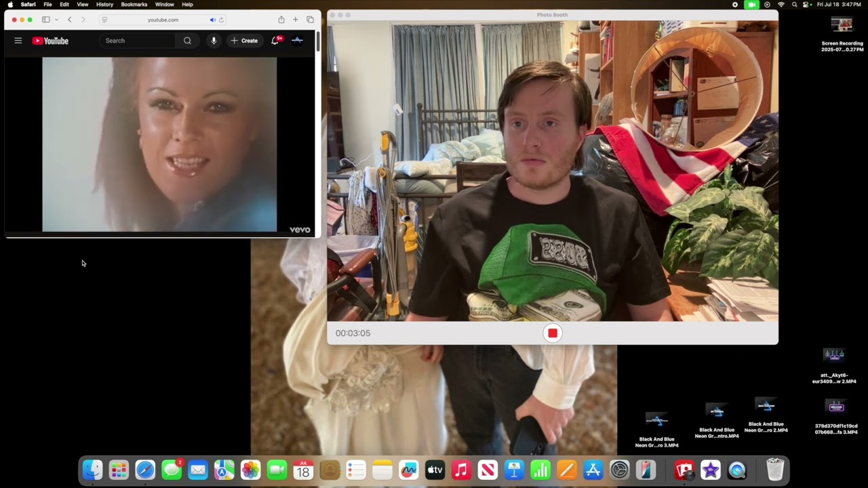Search with the YouTube voice microphone
This screenshot has height=488, width=868.
point(214,41)
